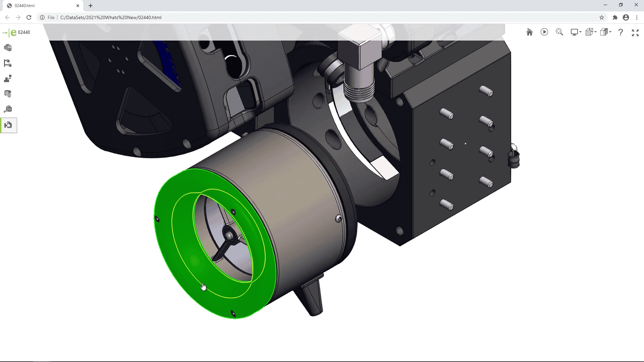Image resolution: width=644 pixels, height=362 pixels.
Task: Activate the Move Component tool
Action: point(8,79)
